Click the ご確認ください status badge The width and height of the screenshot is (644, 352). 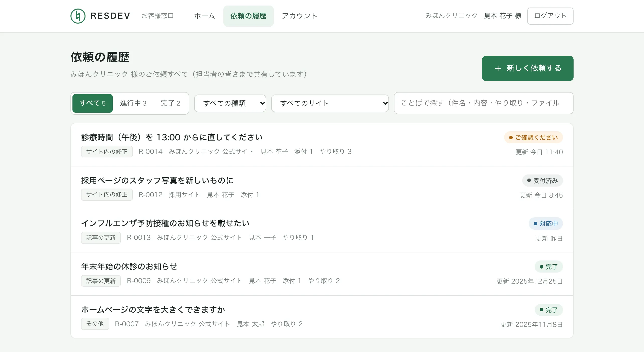pos(533,137)
